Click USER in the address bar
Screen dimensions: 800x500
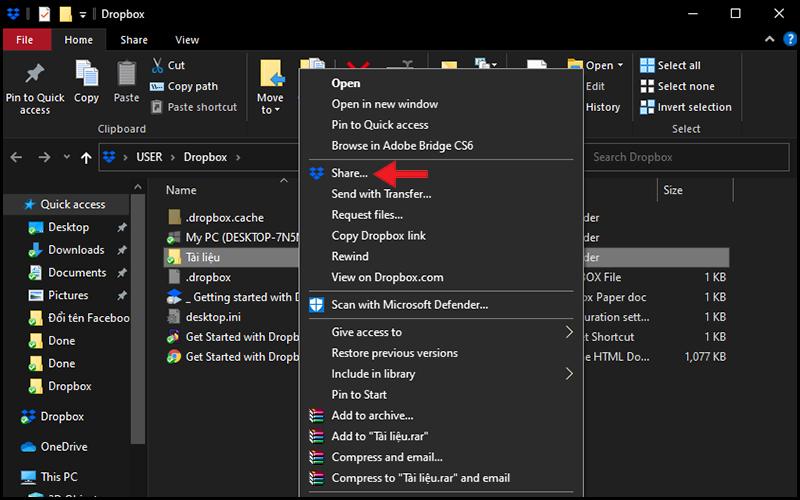tap(149, 157)
